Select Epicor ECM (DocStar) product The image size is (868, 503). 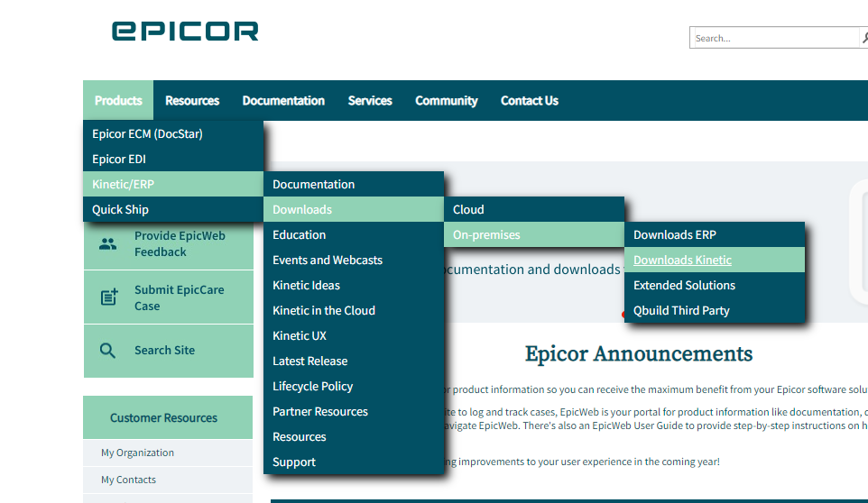[x=173, y=133]
